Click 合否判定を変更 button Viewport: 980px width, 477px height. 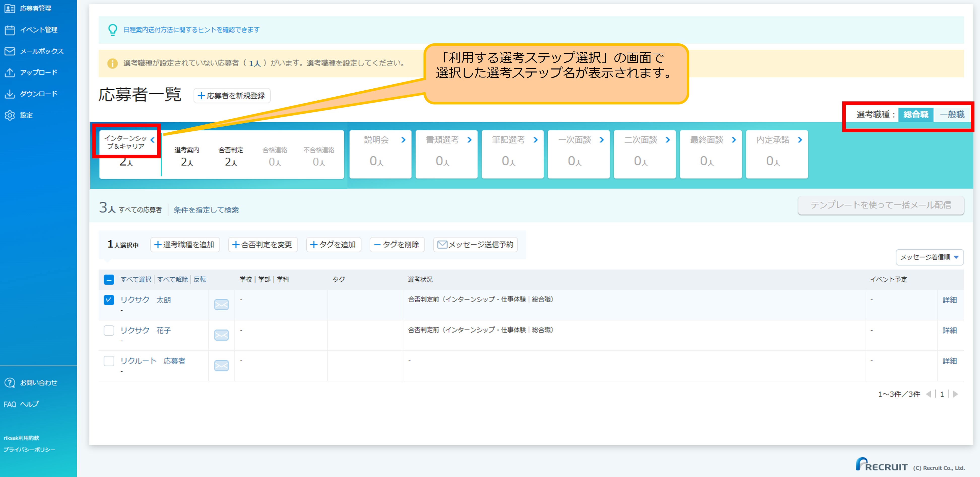click(263, 244)
